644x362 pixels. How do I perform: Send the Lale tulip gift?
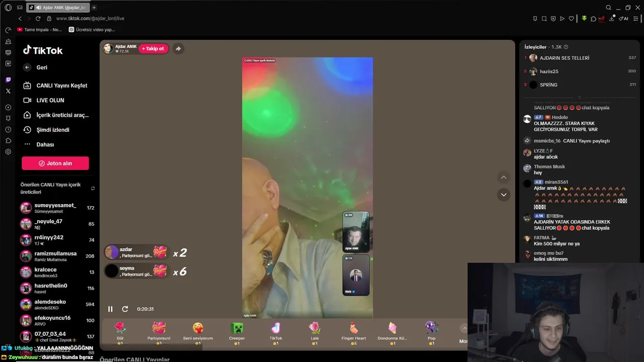point(314,333)
